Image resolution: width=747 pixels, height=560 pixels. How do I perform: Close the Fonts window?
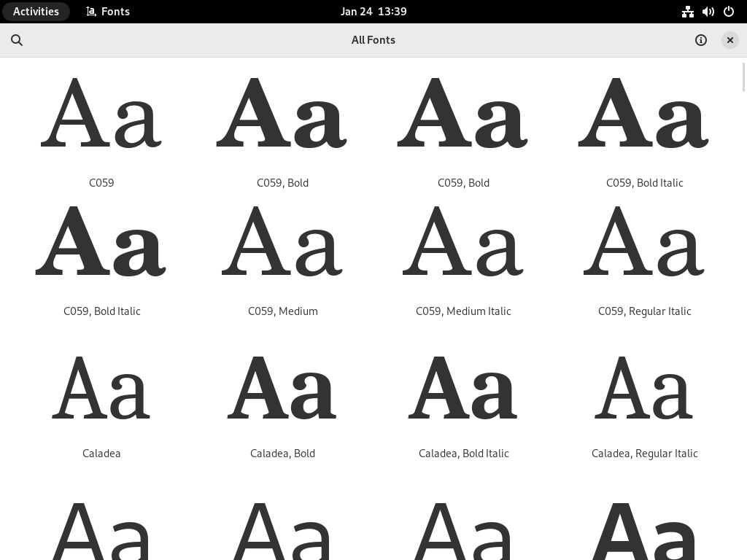(x=729, y=40)
